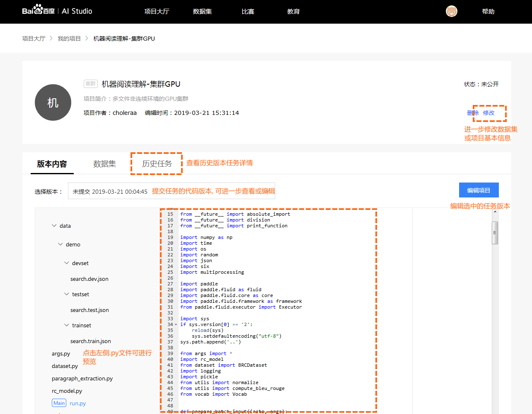The height and width of the screenshot is (414, 532).
Task: Click the round project avatar labeled 机
Action: pos(53,102)
